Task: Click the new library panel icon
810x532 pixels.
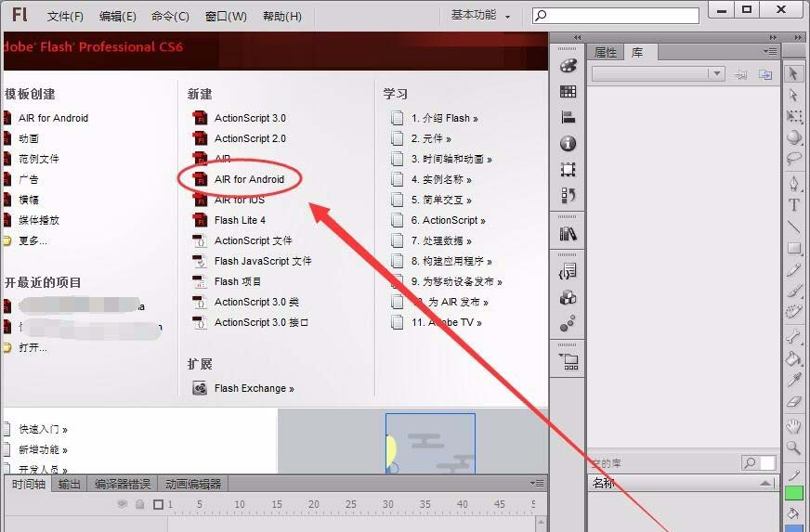Action: pos(765,75)
